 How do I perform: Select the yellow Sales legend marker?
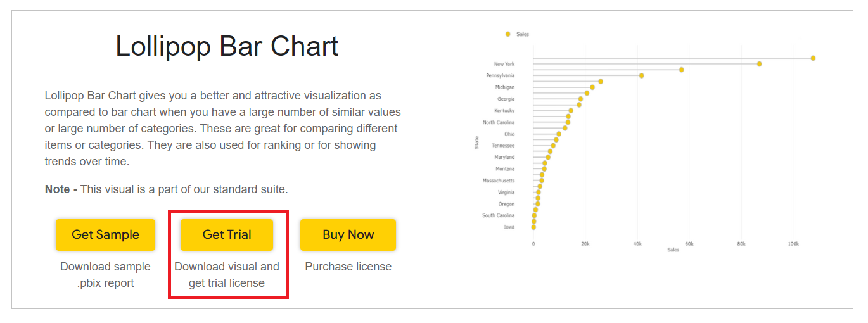[507, 34]
